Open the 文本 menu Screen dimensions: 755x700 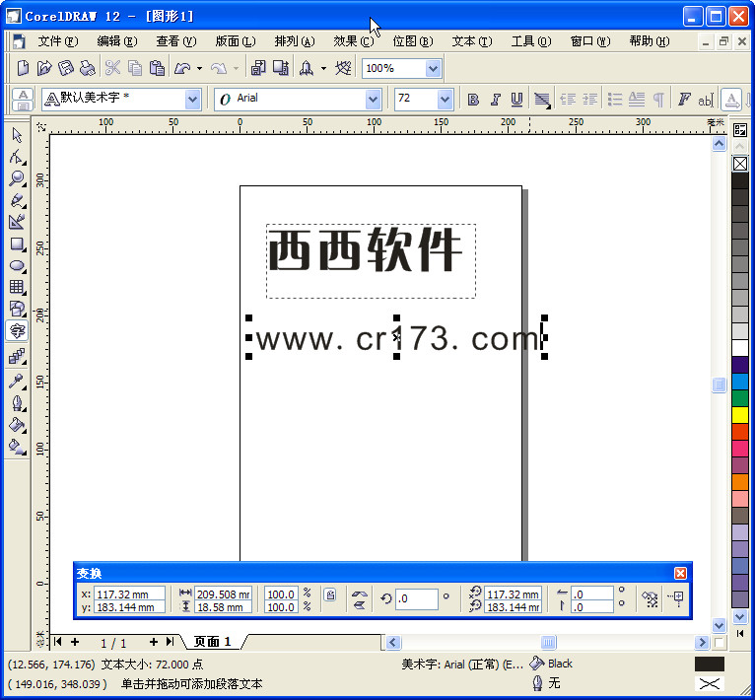[x=472, y=41]
